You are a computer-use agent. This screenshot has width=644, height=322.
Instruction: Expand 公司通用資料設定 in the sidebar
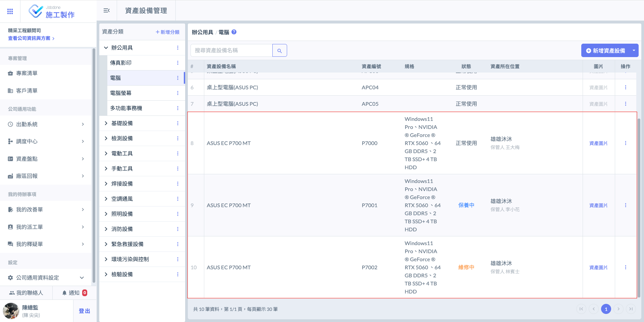46,278
